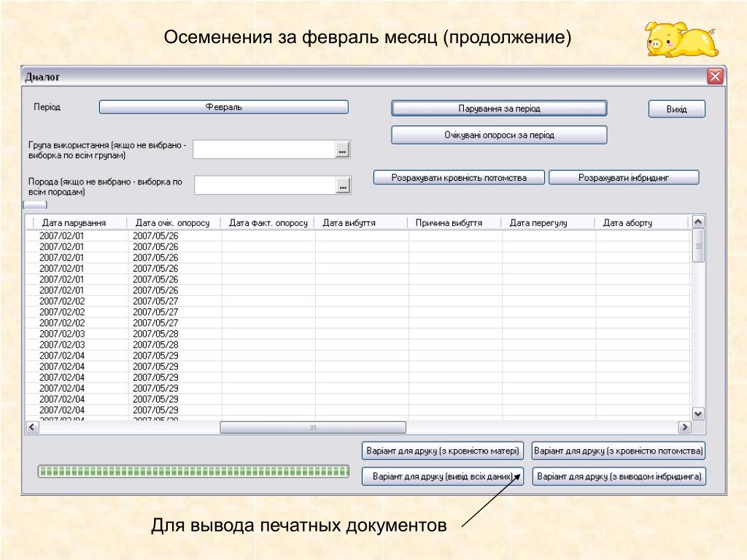
Task: Click the Група використання input field
Action: [264, 149]
